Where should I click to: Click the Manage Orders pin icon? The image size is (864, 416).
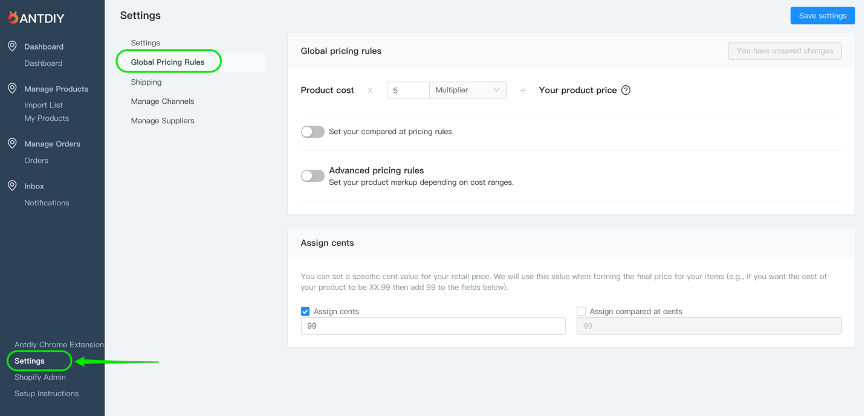coord(12,143)
